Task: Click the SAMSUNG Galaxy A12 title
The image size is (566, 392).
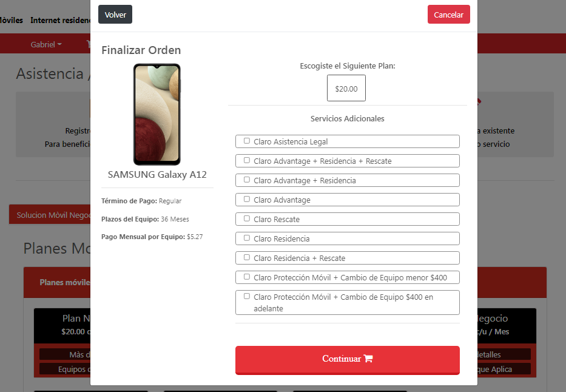Action: click(x=157, y=175)
